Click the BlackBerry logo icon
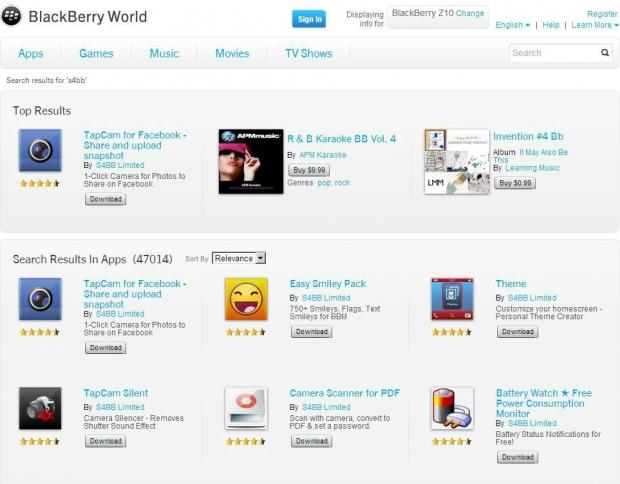The width and height of the screenshot is (620, 484). point(11,17)
